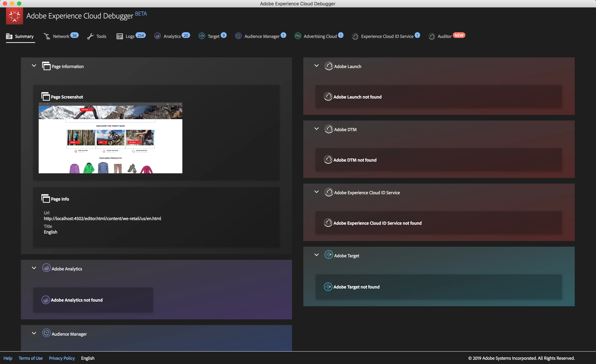
Task: Collapse the Adobe DTM panel
Action: click(316, 129)
